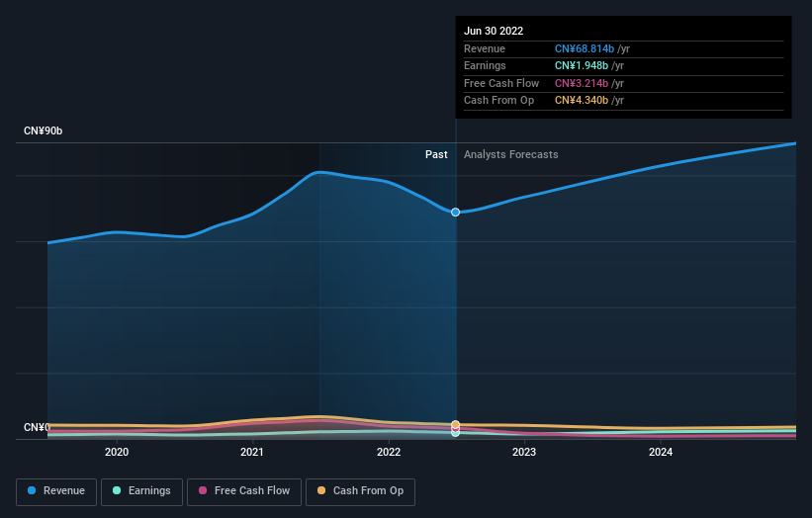Click the Analysts Forecasts label

(x=510, y=154)
